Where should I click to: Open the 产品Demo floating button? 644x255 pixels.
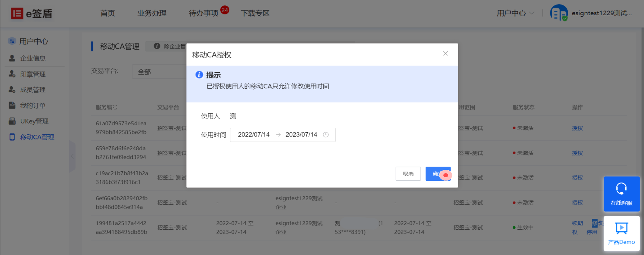[622, 234]
